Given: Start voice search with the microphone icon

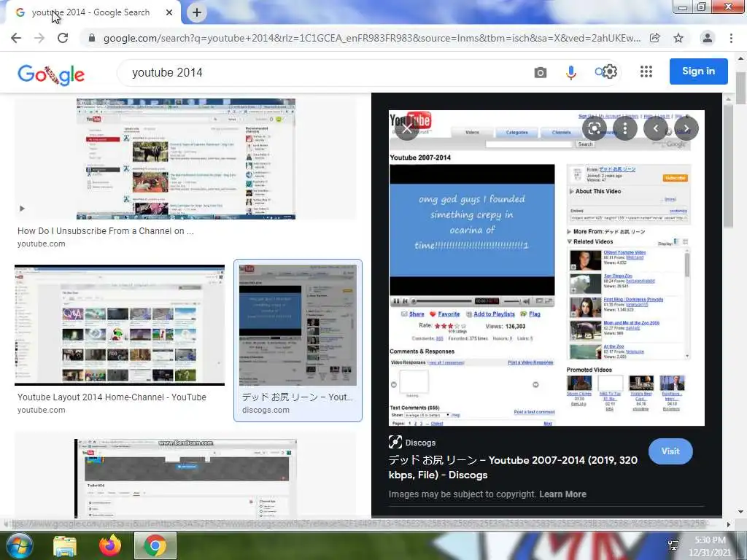Looking at the screenshot, I should (x=570, y=72).
